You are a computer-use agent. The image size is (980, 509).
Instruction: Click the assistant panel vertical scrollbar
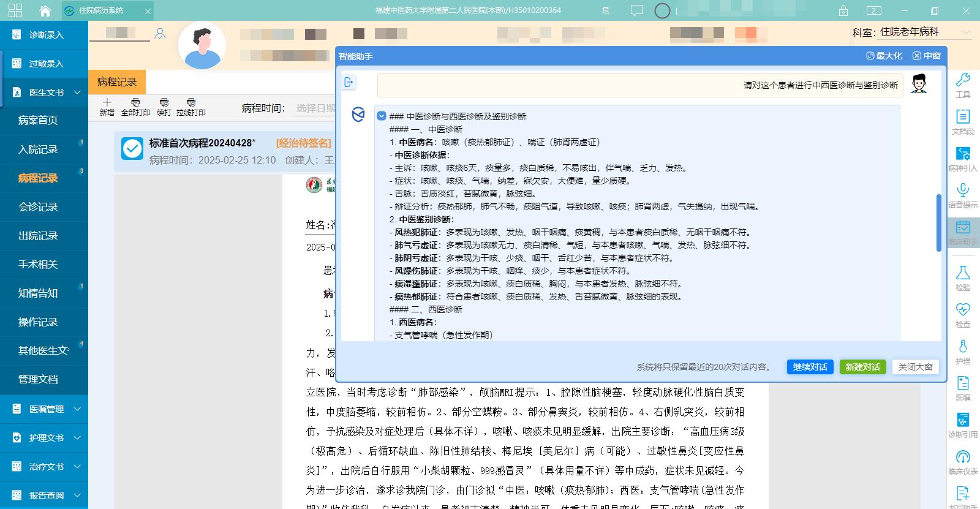tap(938, 223)
